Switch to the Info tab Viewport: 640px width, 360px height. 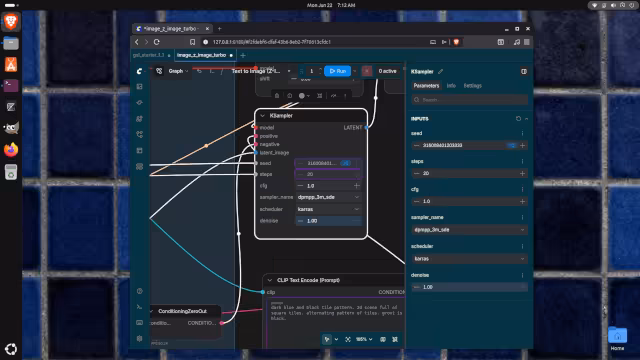pyautogui.click(x=451, y=86)
